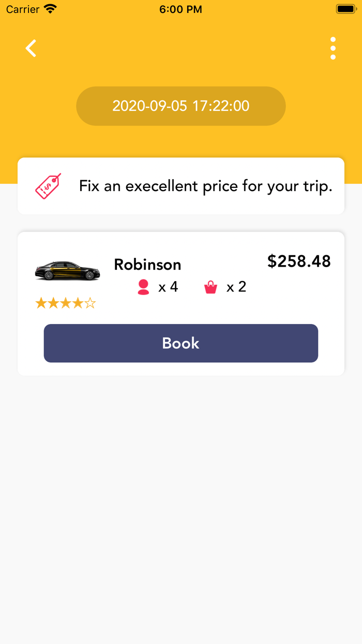This screenshot has width=362, height=644.
Task: Click the luggage bag icon
Action: [x=209, y=286]
